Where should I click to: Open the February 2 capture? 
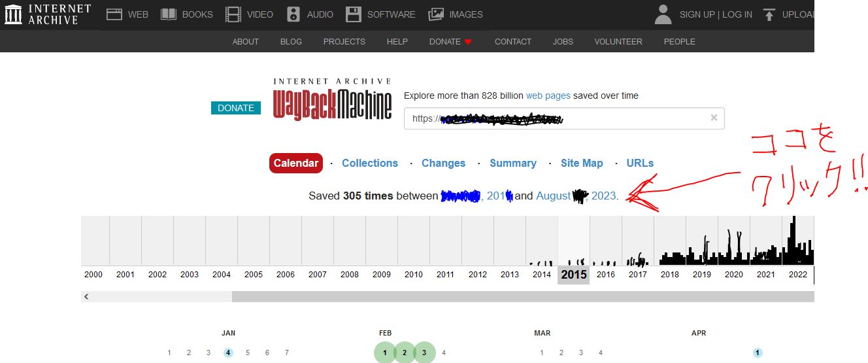click(x=405, y=353)
